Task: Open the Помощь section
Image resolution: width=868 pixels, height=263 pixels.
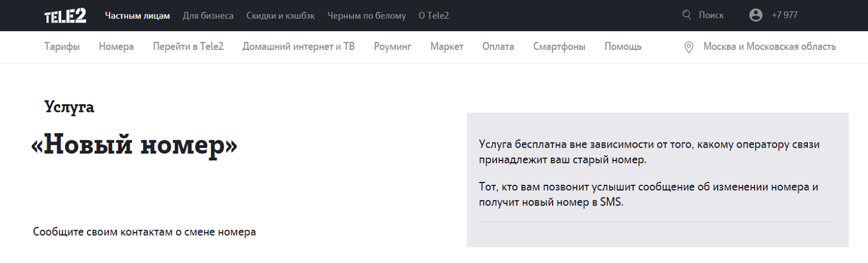Action: [623, 47]
